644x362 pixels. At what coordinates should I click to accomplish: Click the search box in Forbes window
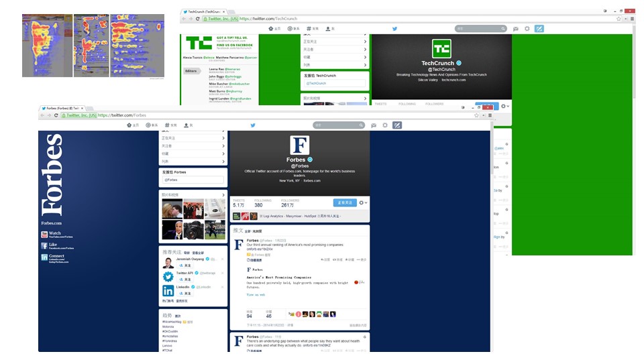pos(338,125)
